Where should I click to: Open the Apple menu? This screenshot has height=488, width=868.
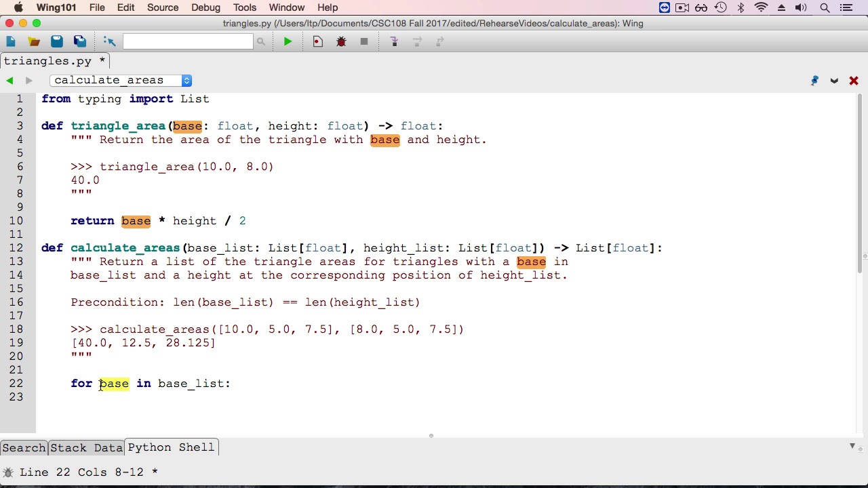[x=18, y=7]
